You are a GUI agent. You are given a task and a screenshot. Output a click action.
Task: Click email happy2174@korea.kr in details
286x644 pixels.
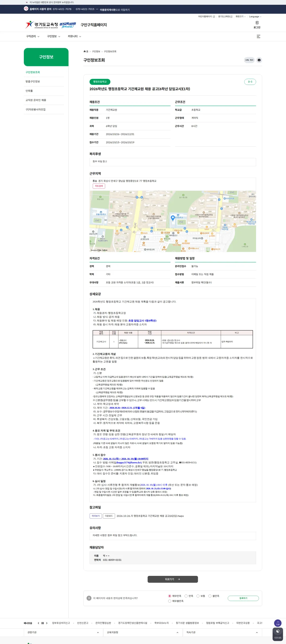tap(129, 462)
